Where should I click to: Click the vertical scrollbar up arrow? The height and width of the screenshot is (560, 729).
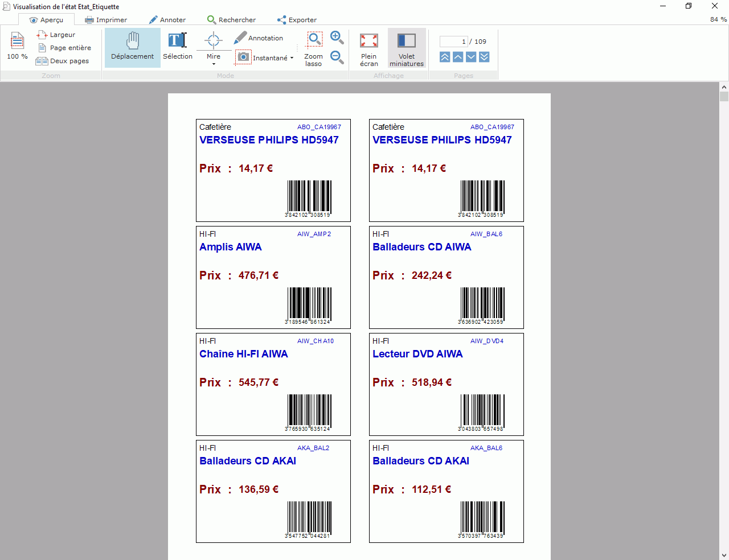[x=724, y=87]
